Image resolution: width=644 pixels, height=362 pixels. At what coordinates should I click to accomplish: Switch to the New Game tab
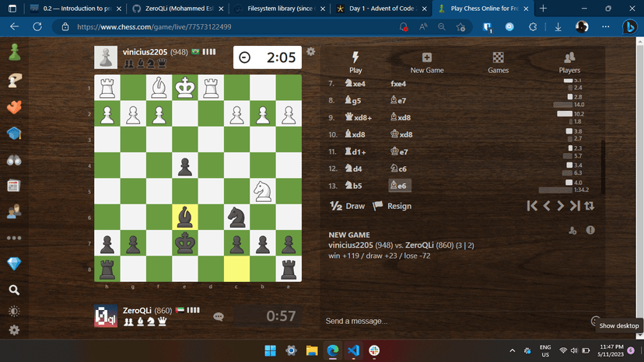click(x=426, y=63)
